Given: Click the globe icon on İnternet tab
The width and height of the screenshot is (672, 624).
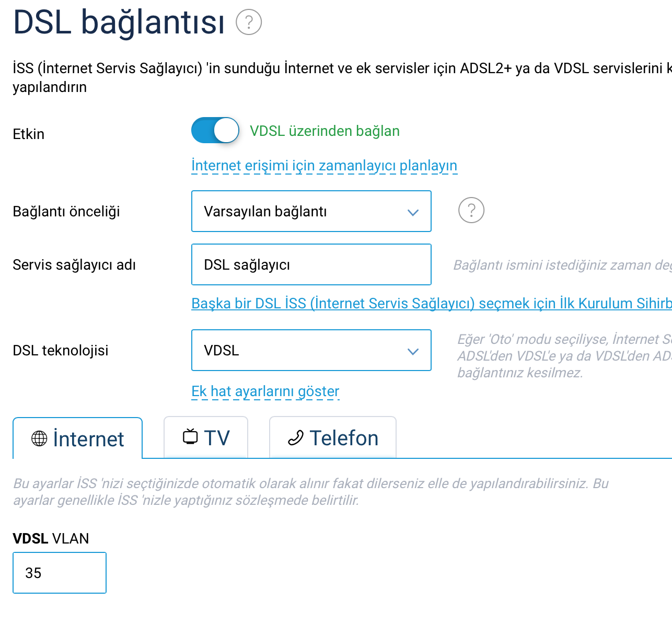Looking at the screenshot, I should point(39,438).
